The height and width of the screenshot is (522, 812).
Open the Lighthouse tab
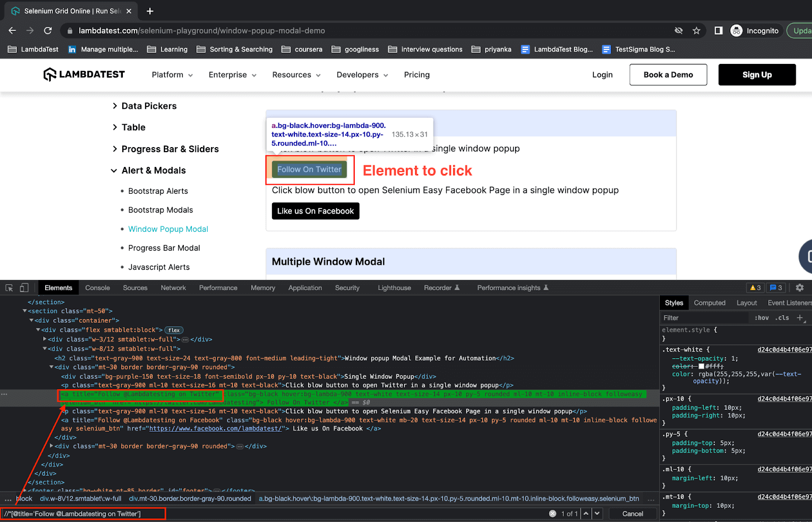[394, 288]
